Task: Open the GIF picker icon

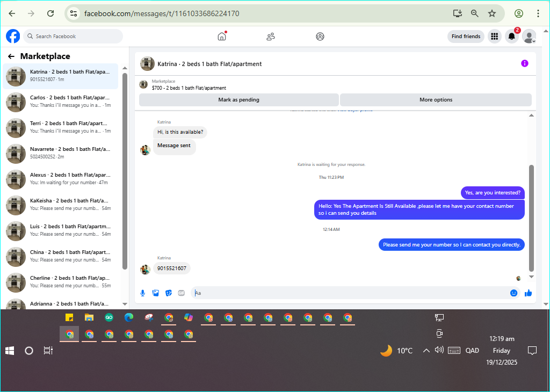Action: click(x=182, y=293)
